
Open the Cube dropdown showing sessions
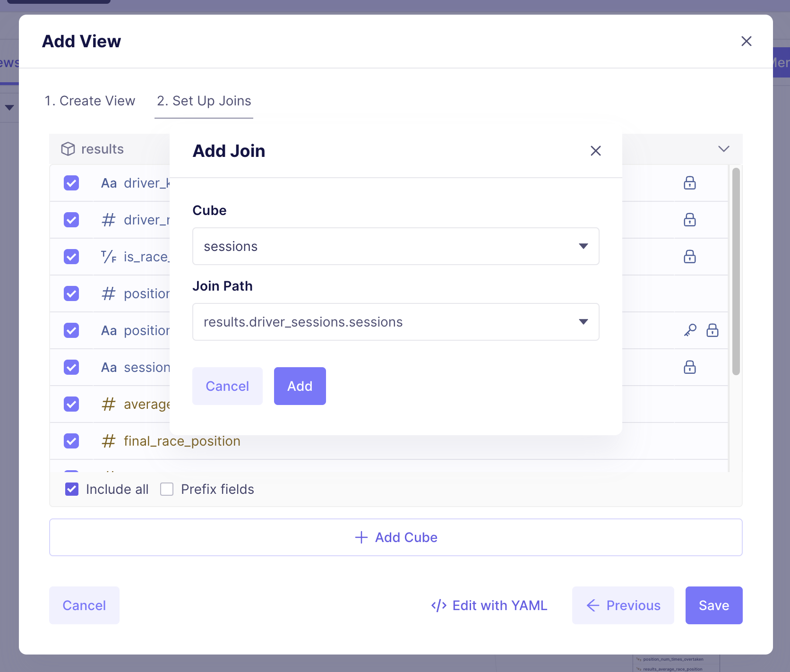(395, 246)
